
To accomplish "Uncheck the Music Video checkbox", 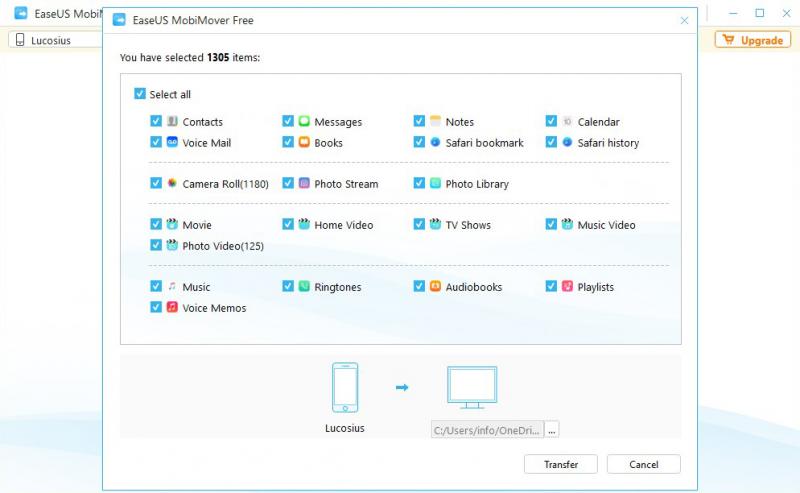I will click(551, 224).
